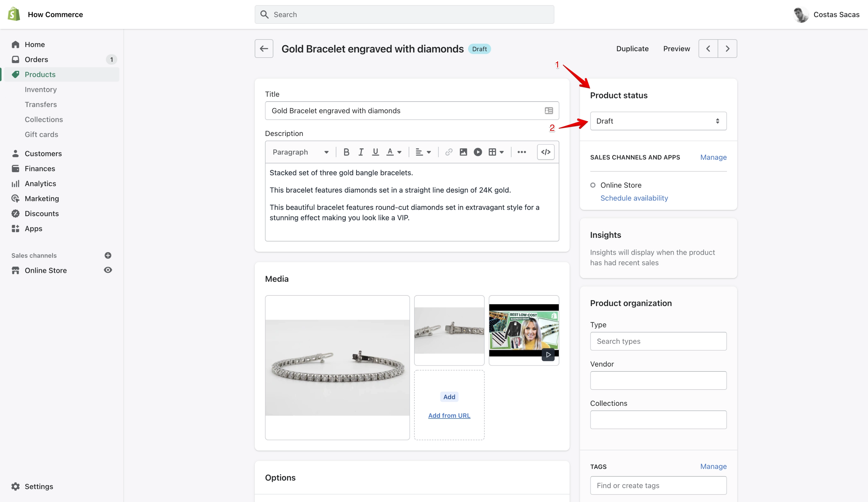Click the back arrow button
Image resolution: width=868 pixels, height=502 pixels.
[x=264, y=49]
